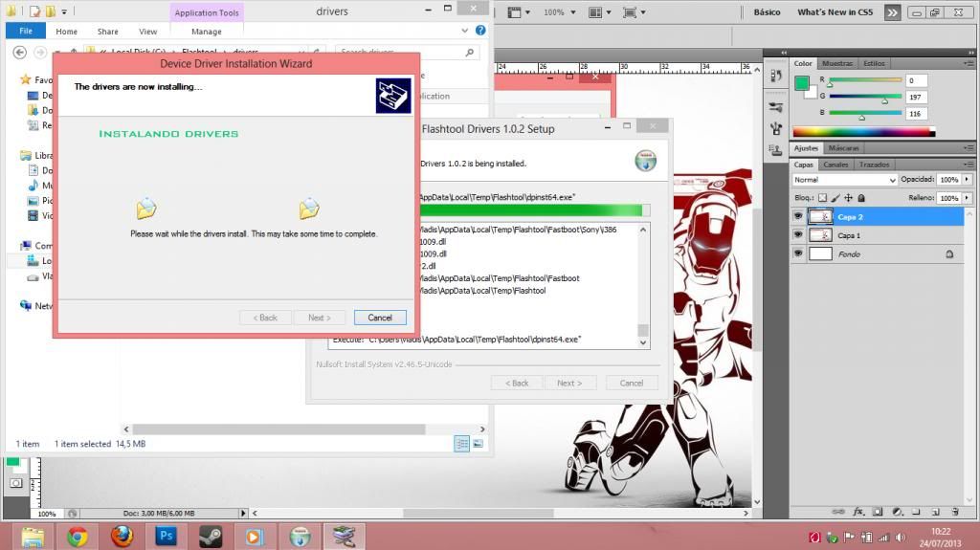Screen dimensions: 980x550
Task: Click the lock icon on Fondo layer
Action: point(949,253)
